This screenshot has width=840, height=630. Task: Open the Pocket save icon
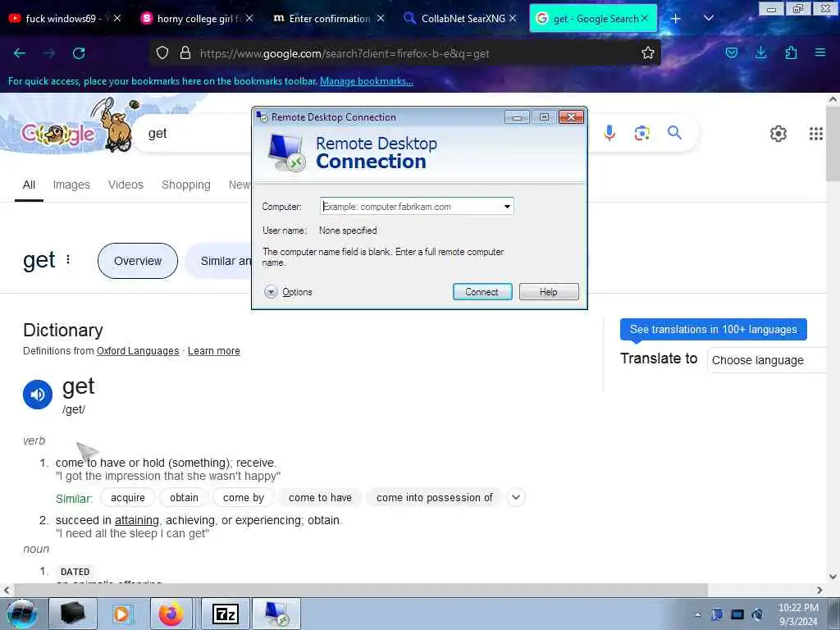click(731, 53)
